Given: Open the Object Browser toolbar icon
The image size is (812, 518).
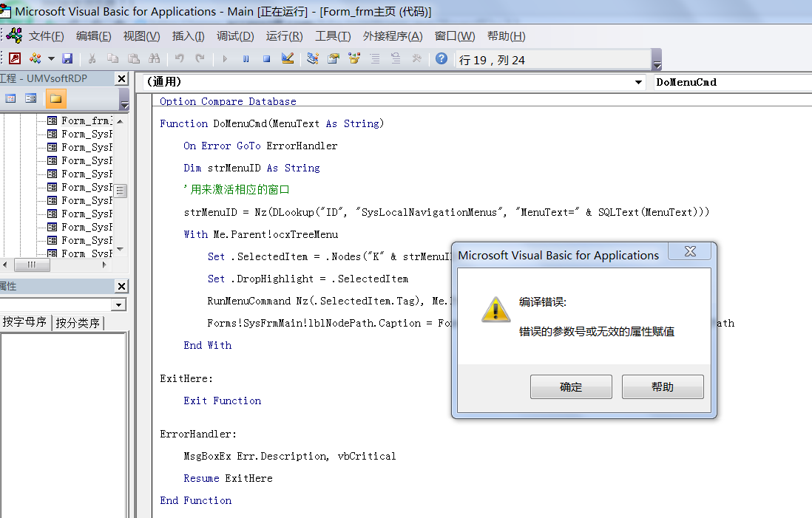Looking at the screenshot, I should tap(354, 58).
